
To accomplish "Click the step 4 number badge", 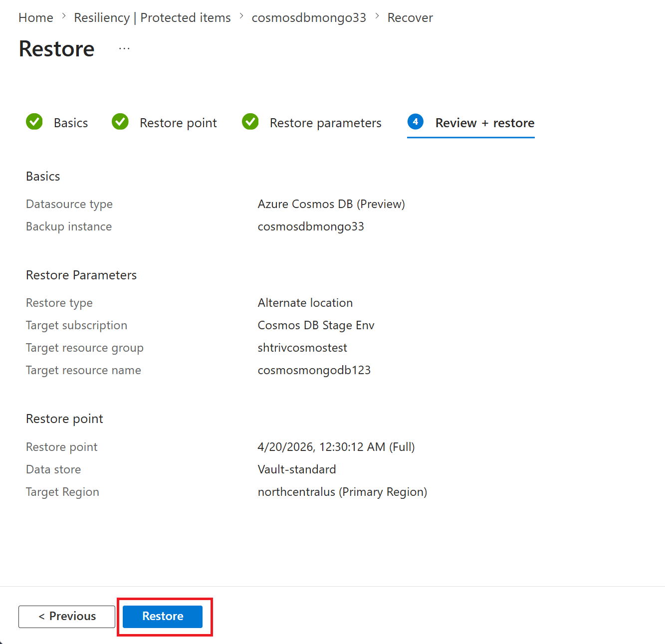I will pos(416,121).
